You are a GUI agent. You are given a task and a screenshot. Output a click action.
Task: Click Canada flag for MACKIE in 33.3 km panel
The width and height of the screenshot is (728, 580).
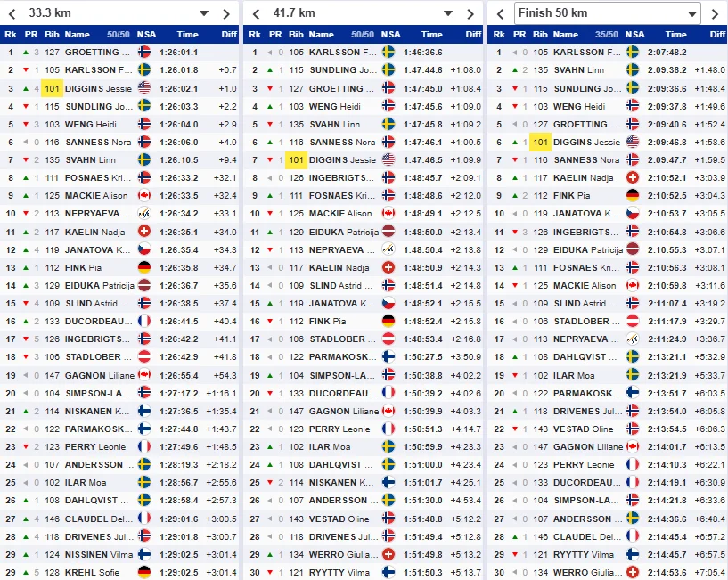(x=144, y=195)
